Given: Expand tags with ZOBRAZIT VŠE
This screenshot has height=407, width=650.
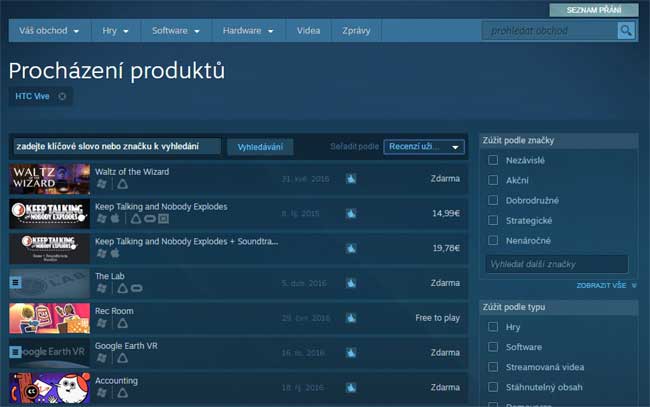Looking at the screenshot, I should [606, 286].
